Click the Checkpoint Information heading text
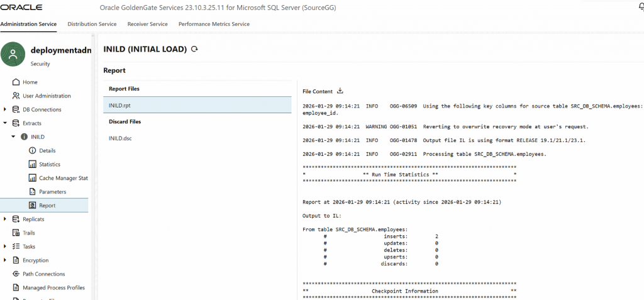The width and height of the screenshot is (644, 300). (x=405, y=291)
